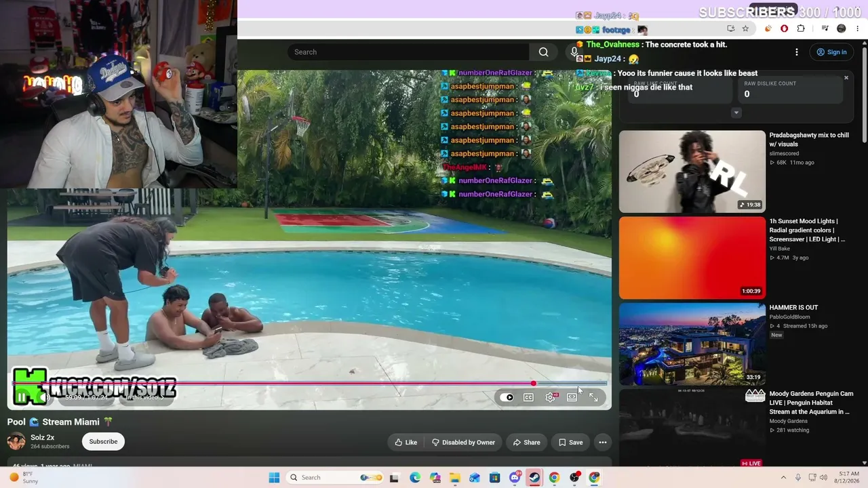
Task: Share this video
Action: click(x=526, y=443)
